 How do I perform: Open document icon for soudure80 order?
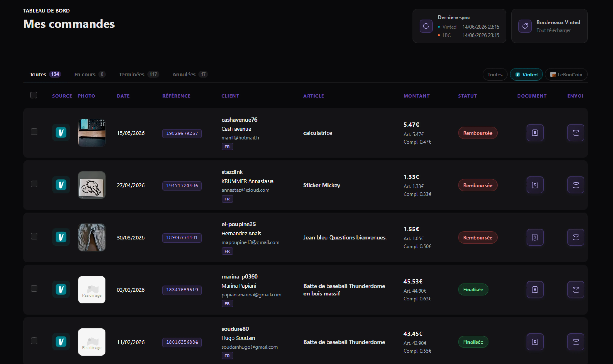tap(535, 342)
